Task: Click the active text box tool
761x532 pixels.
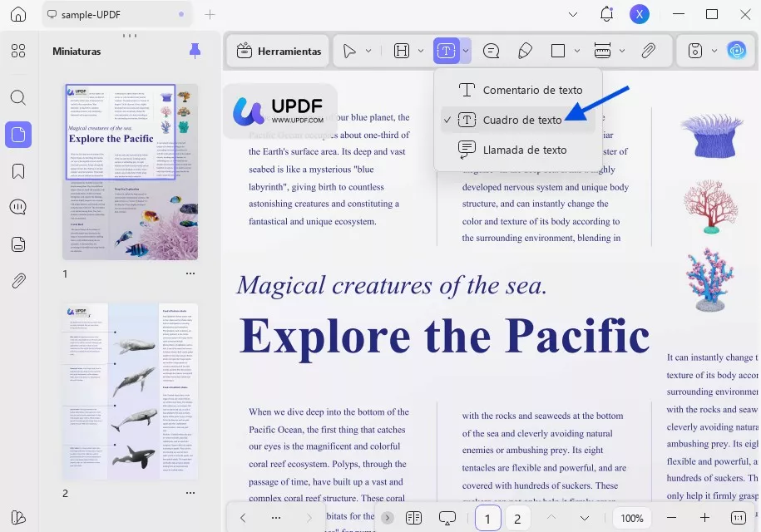Action: pyautogui.click(x=446, y=51)
